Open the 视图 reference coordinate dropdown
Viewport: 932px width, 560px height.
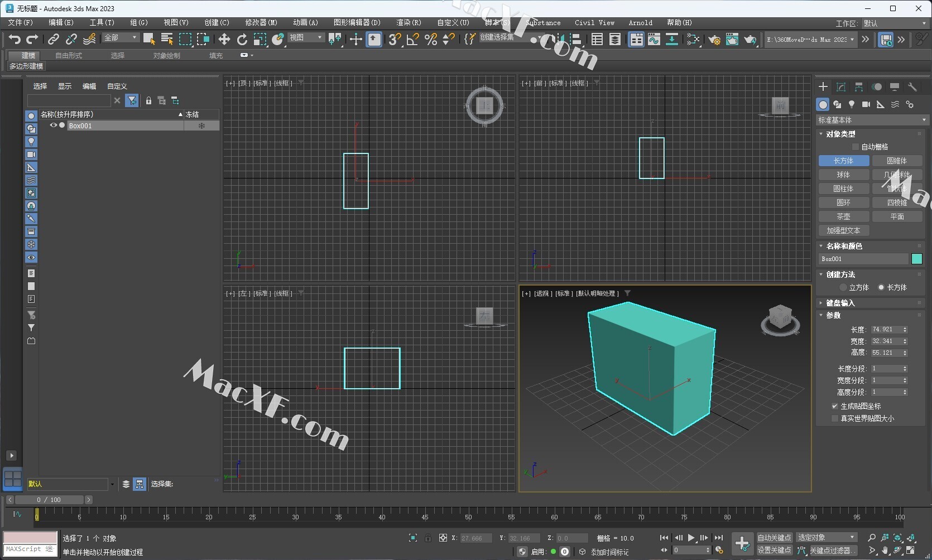coord(306,37)
